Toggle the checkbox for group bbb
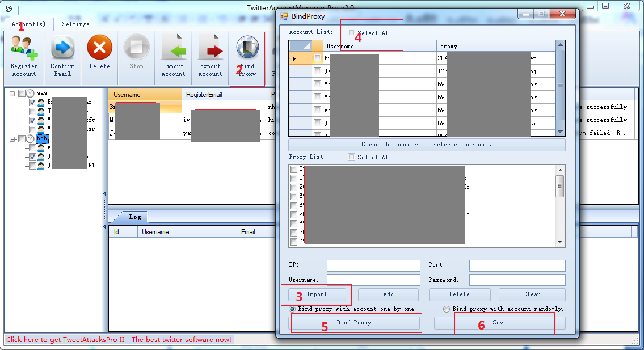The image size is (644, 350). pyautogui.click(x=22, y=138)
